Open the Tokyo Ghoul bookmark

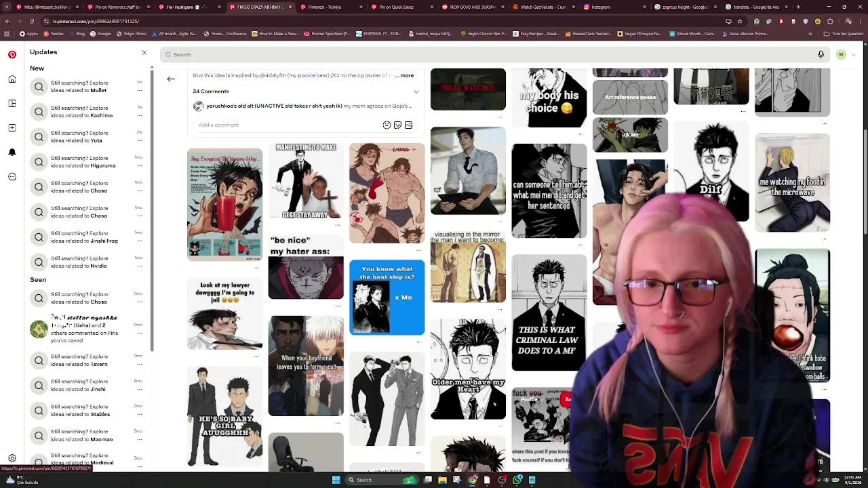tap(133, 33)
